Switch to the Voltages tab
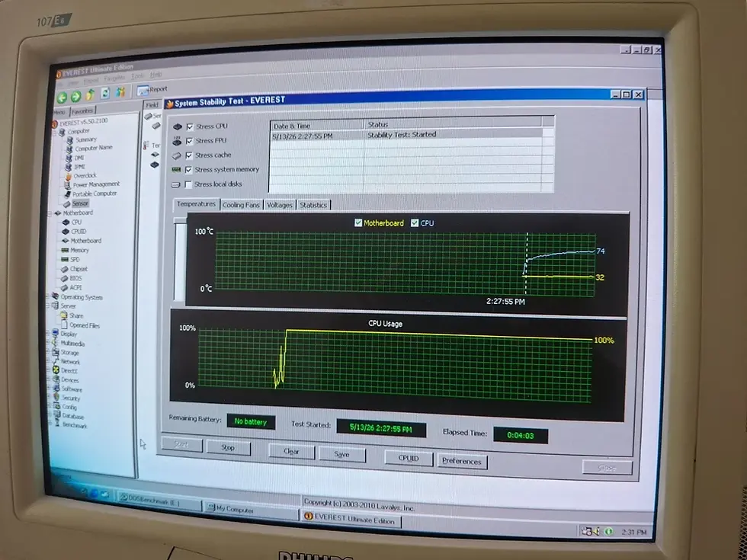747x560 pixels. (x=280, y=205)
